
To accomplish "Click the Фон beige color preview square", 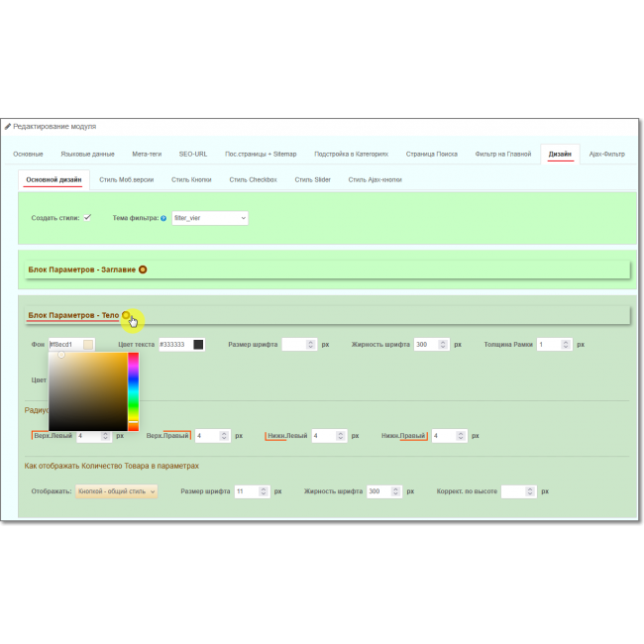I will click(88, 345).
